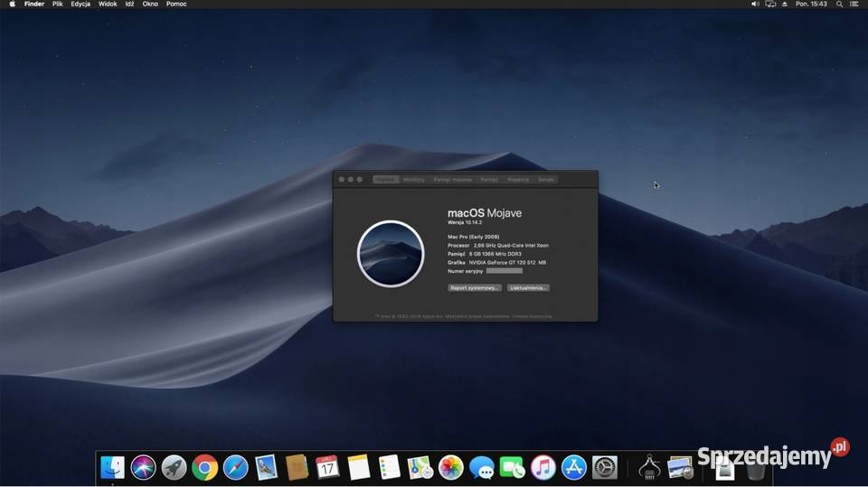Screen dimensions: 868x487
Task: Open Reminders list icon in Dock
Action: click(x=389, y=468)
